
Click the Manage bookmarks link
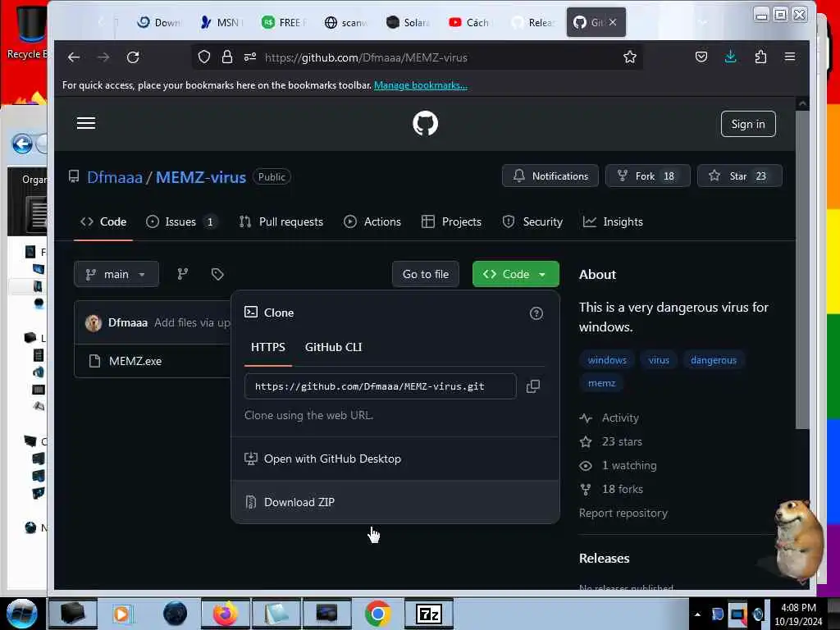click(x=421, y=85)
